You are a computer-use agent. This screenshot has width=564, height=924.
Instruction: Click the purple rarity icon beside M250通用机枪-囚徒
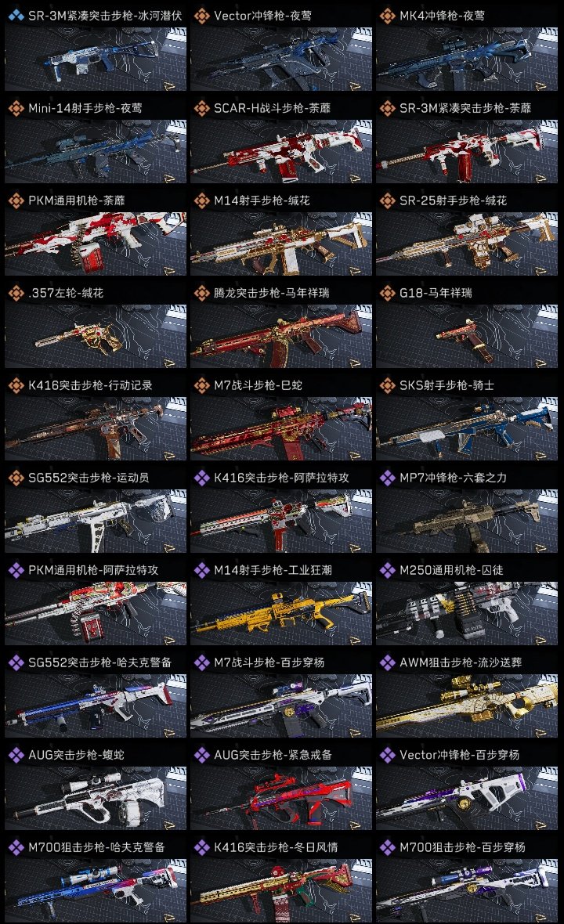coord(387,570)
